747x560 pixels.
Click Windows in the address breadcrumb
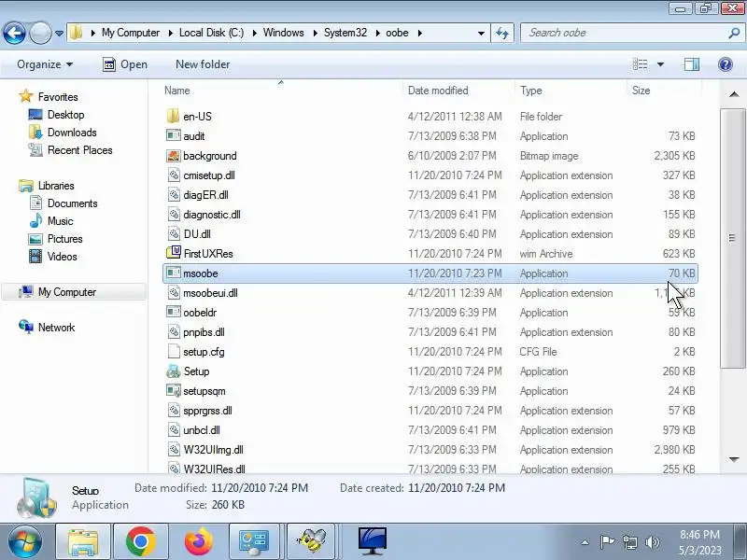click(x=284, y=33)
